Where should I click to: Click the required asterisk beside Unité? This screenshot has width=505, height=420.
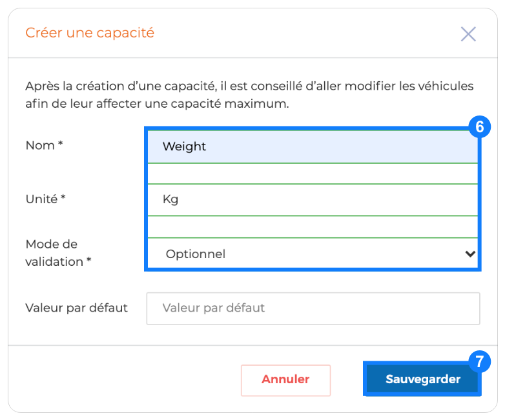[x=63, y=197]
